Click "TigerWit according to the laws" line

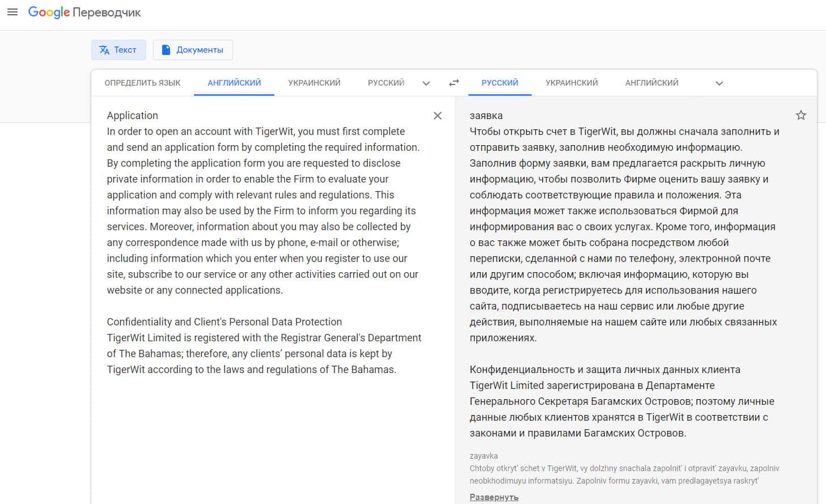(252, 370)
